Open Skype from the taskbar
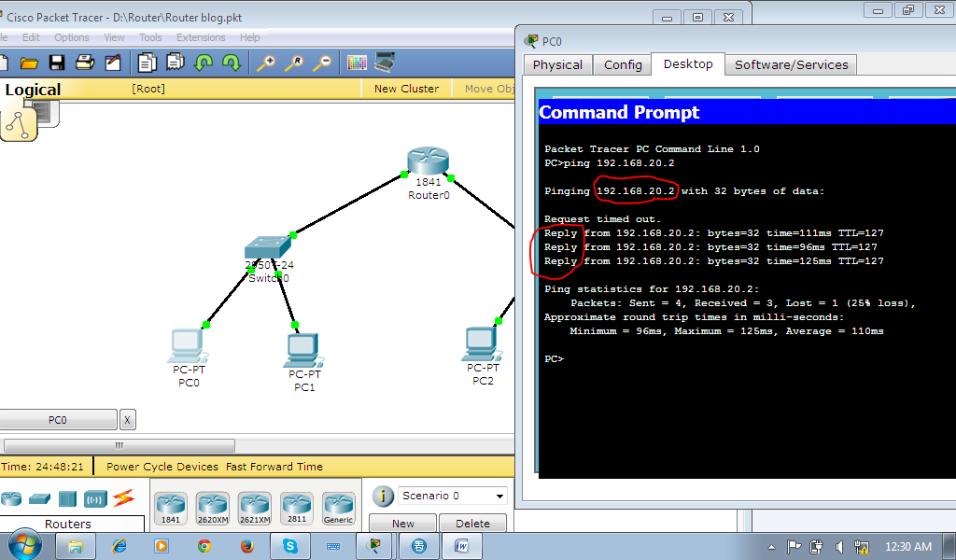Viewport: 956px width, 560px height. point(289,547)
